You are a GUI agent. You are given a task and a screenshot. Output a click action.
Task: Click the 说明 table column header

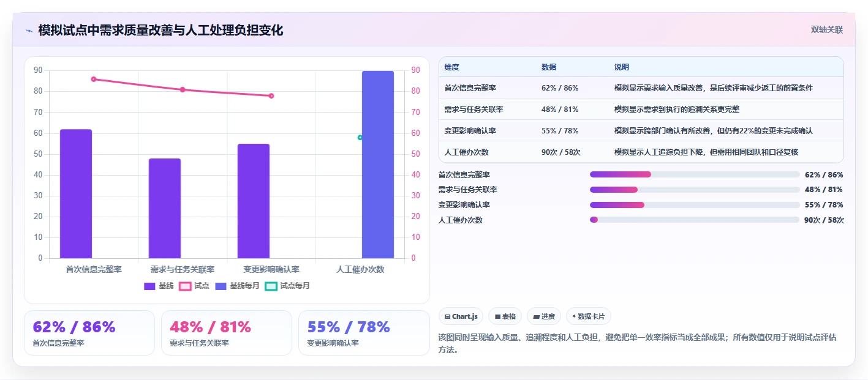[622, 67]
